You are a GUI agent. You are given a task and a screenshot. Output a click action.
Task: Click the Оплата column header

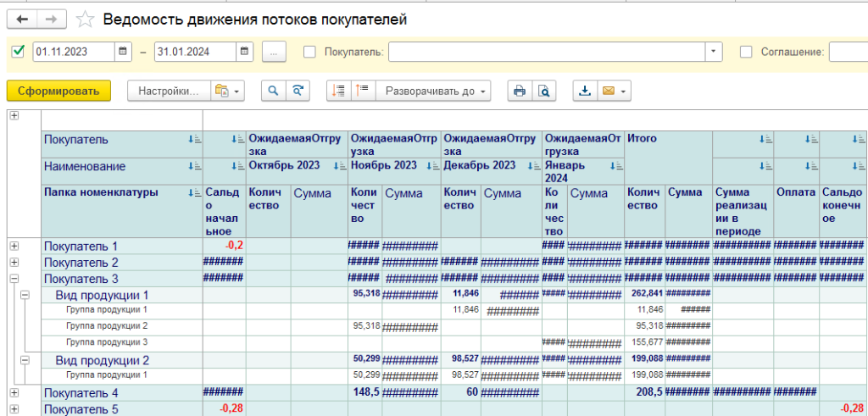(x=796, y=211)
